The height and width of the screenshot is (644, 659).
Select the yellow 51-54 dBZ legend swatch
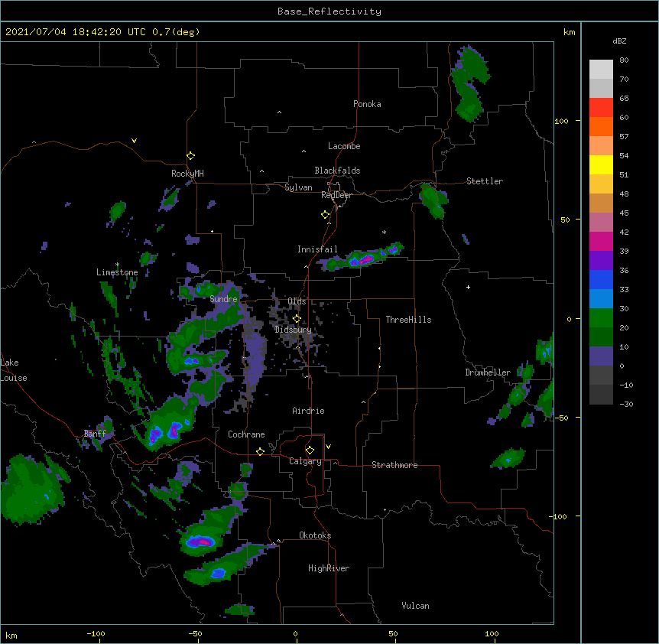click(601, 164)
